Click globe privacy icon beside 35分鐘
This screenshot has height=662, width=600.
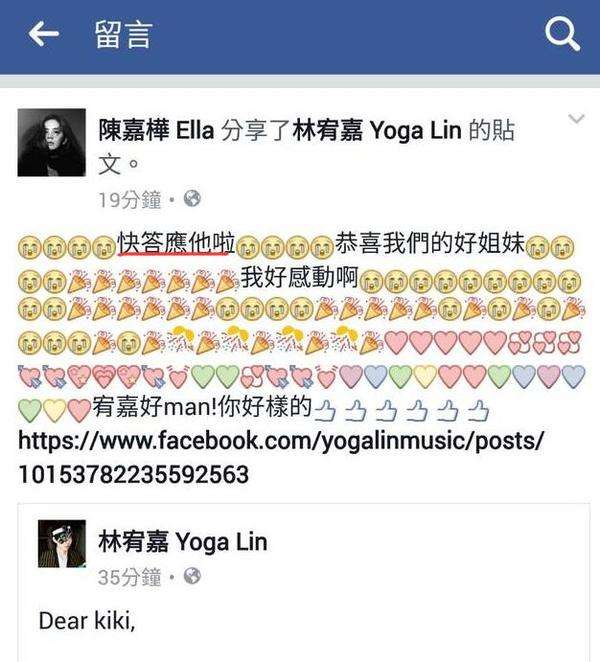coord(192,576)
